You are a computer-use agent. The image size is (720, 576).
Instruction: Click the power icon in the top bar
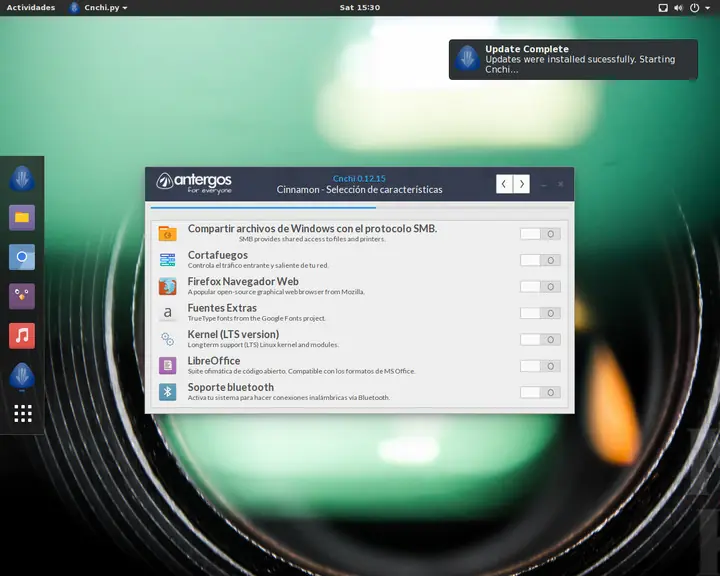695,8
